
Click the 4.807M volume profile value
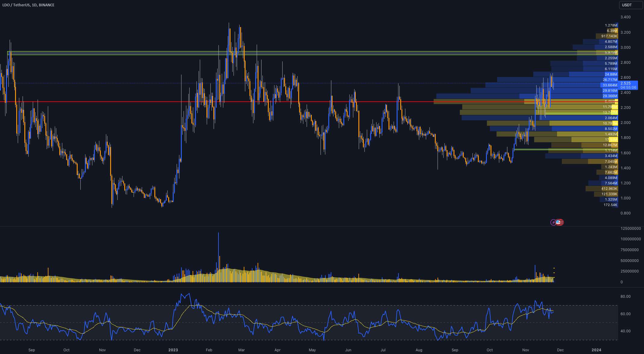[x=611, y=42]
